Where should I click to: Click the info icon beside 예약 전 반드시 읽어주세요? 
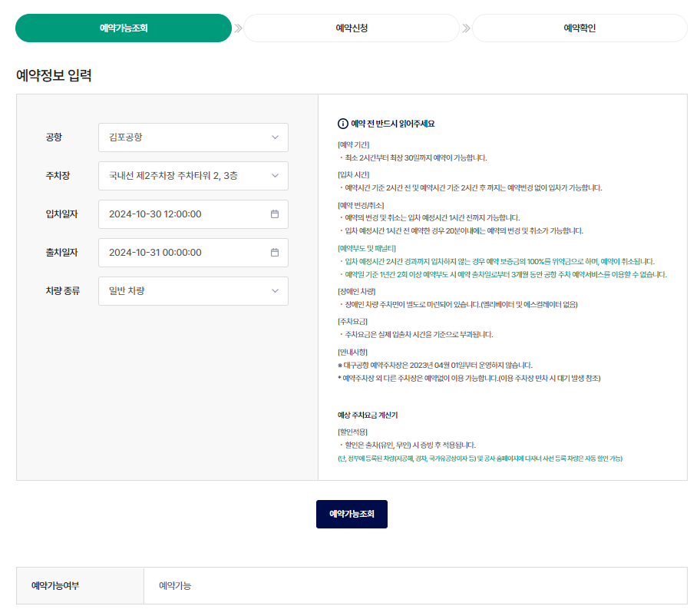click(x=343, y=124)
